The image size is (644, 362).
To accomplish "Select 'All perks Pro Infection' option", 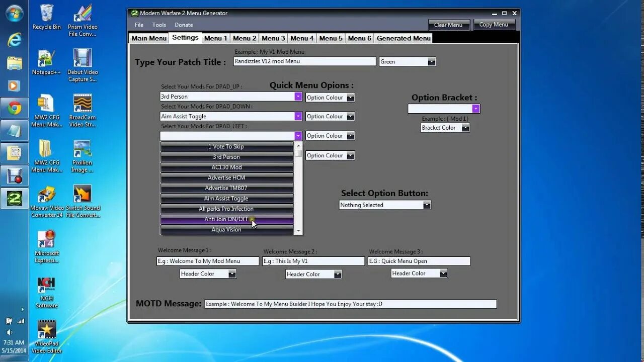I will 227,209.
